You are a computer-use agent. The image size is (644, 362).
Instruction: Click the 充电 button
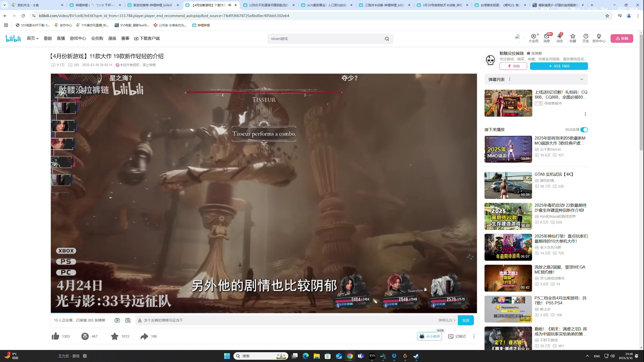513,66
